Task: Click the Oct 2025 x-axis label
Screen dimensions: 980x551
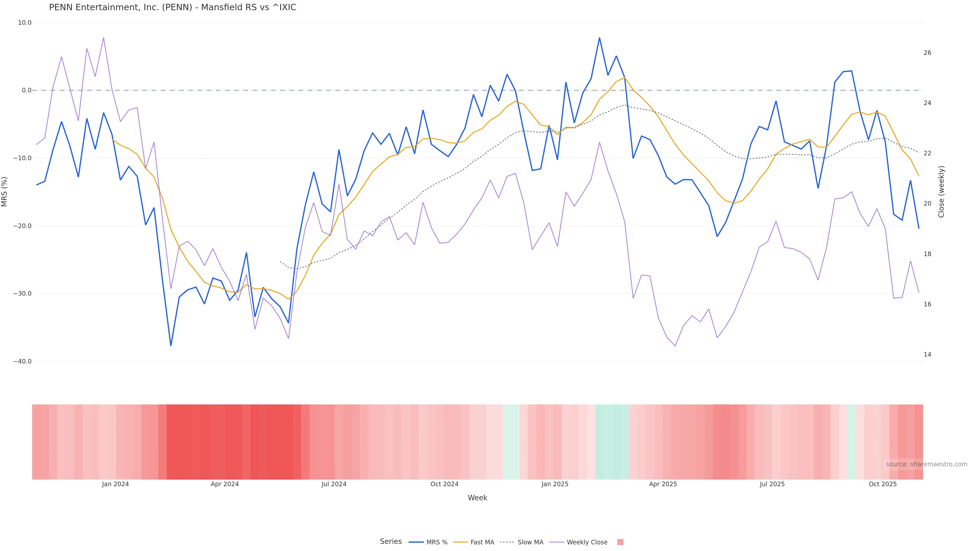Action: pos(883,484)
